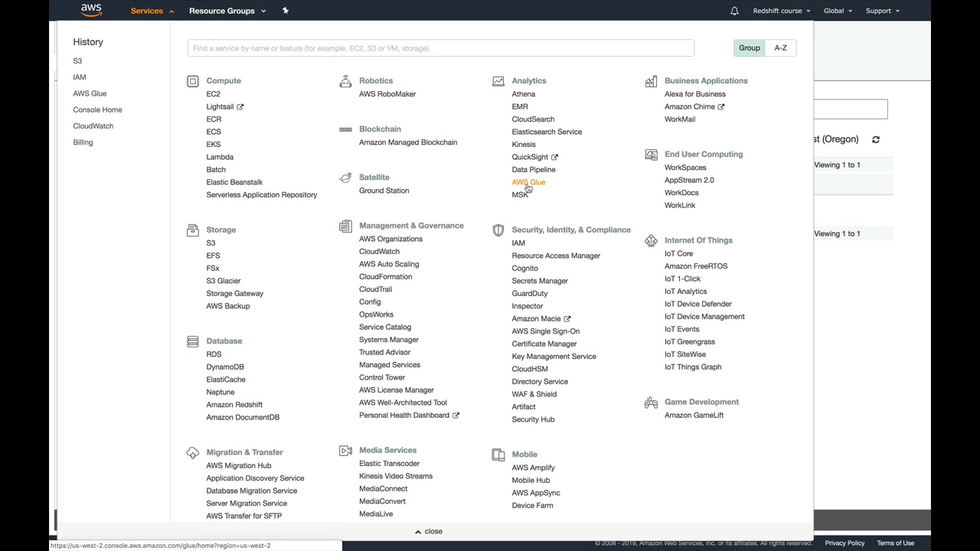Click the pin shortcut icon
The height and width of the screenshot is (551, 980).
click(x=286, y=11)
